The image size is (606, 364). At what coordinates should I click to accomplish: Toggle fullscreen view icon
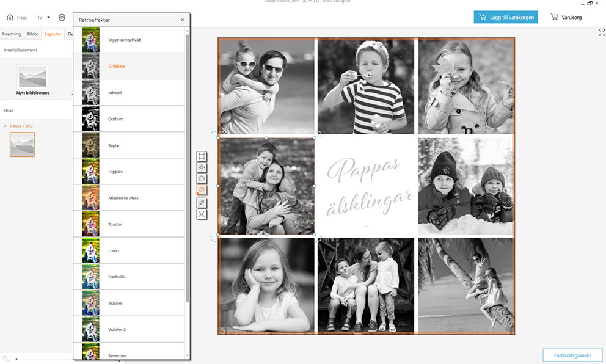click(602, 33)
